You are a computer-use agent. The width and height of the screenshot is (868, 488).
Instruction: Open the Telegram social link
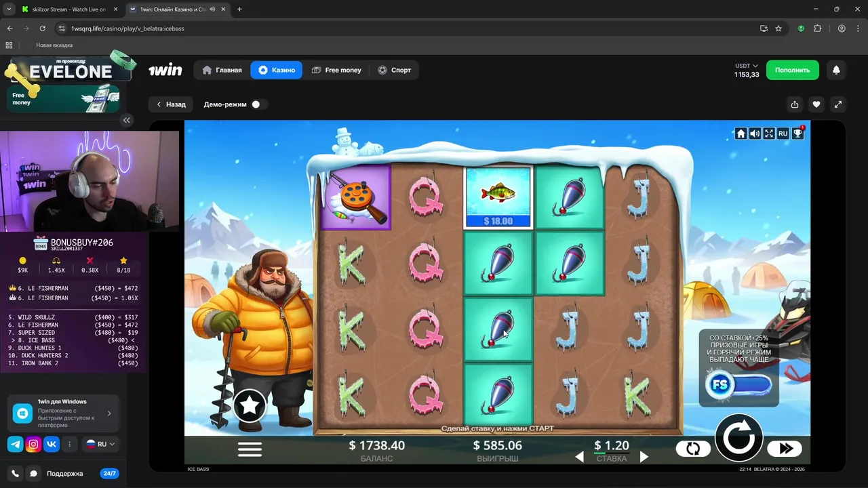coord(15,444)
